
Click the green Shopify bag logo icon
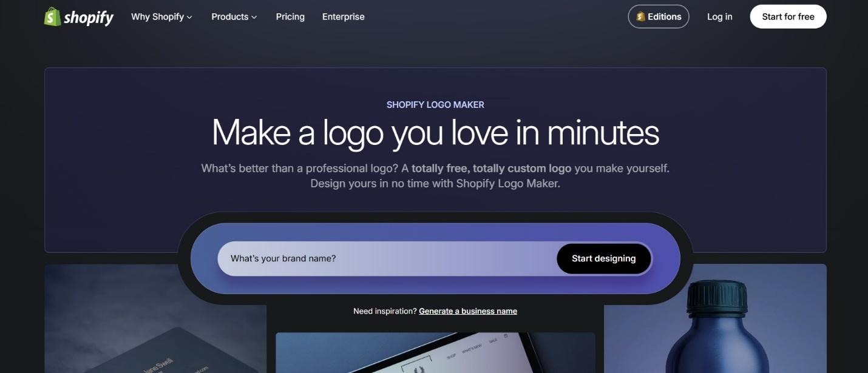[x=52, y=16]
